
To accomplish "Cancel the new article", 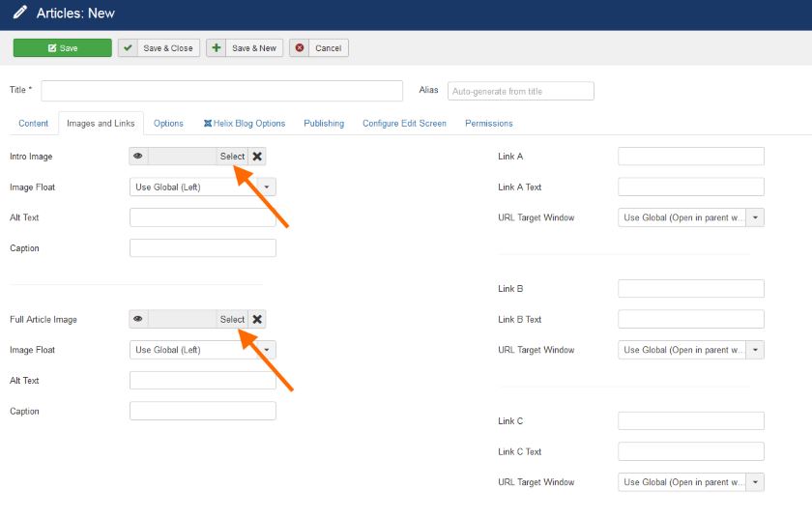I will click(319, 48).
